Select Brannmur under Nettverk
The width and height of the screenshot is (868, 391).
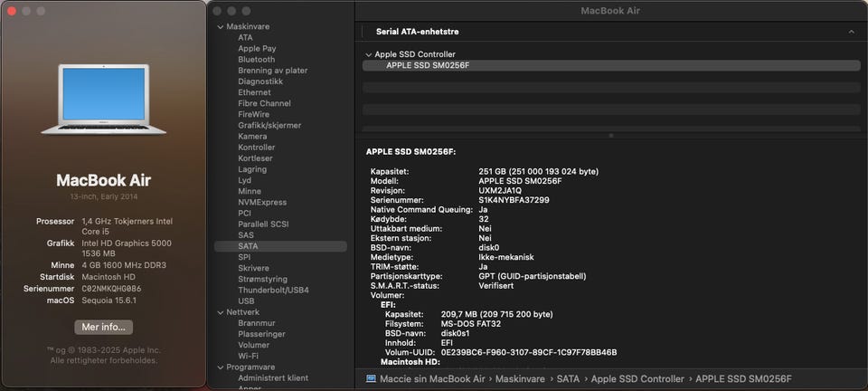[x=256, y=323]
